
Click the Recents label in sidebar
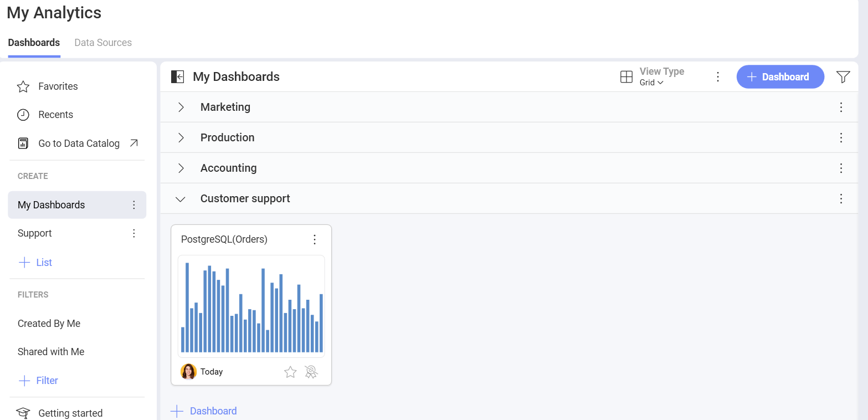tap(56, 115)
